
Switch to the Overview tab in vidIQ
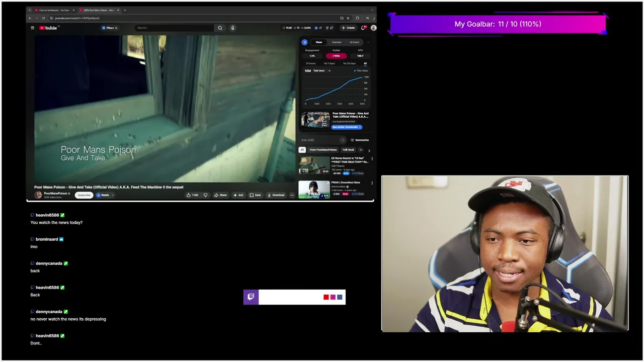[x=337, y=43]
